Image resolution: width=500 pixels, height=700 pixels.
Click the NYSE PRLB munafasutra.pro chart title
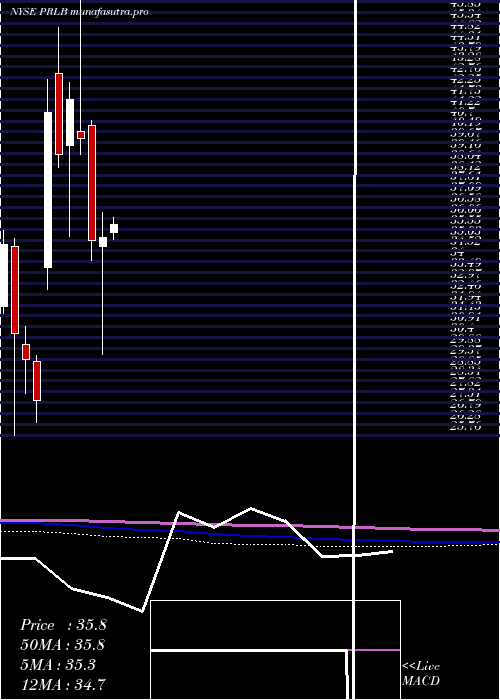pos(79,12)
